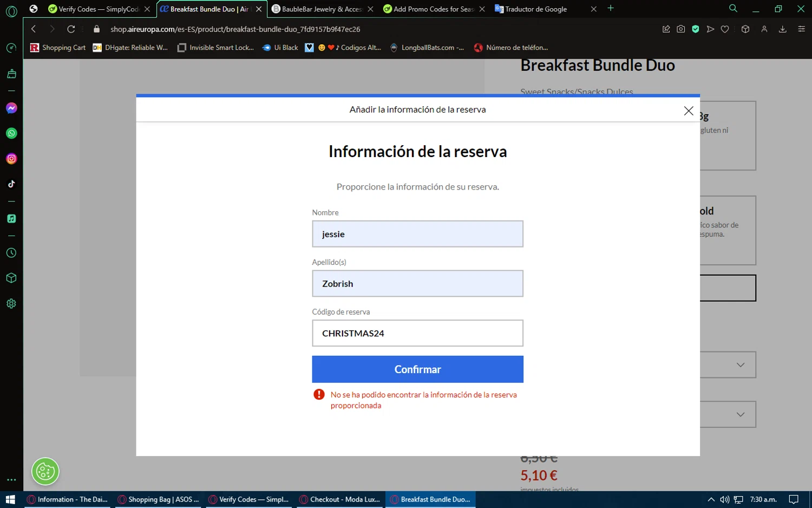Open Shopping Cart bookmark

[x=58, y=48]
